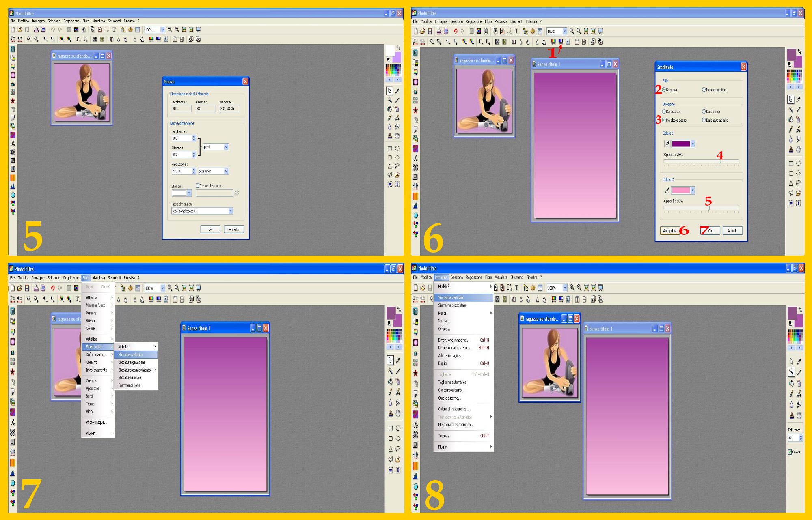Click the gradient toolbar icon marked by red 1
The image size is (812, 520).
(560, 42)
